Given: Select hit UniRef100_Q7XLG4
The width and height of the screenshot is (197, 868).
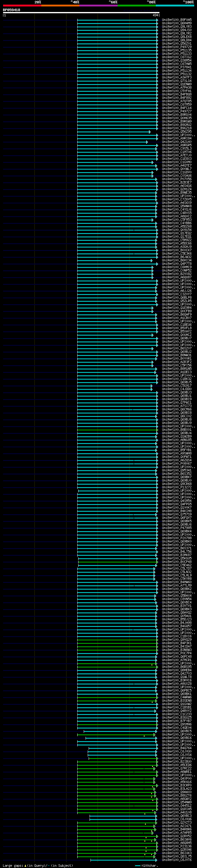Looking at the screenshot, I should (176, 81).
